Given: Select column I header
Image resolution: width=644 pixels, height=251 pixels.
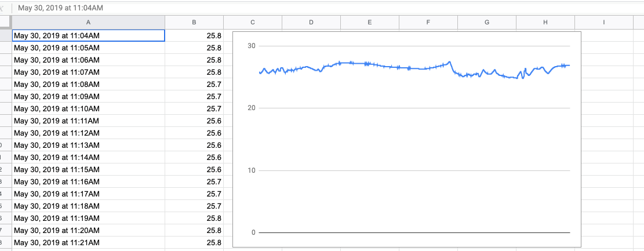Looking at the screenshot, I should click(604, 23).
